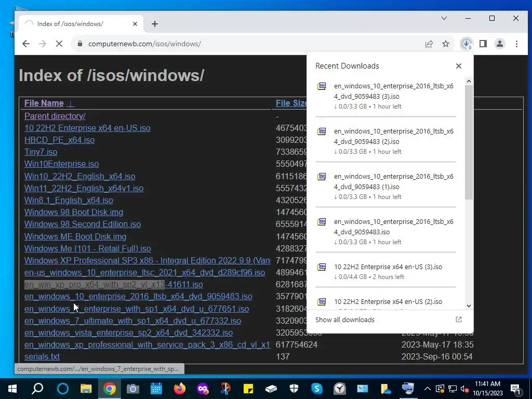Click the address bar URL
The width and height of the screenshot is (532, 399).
coord(144,44)
